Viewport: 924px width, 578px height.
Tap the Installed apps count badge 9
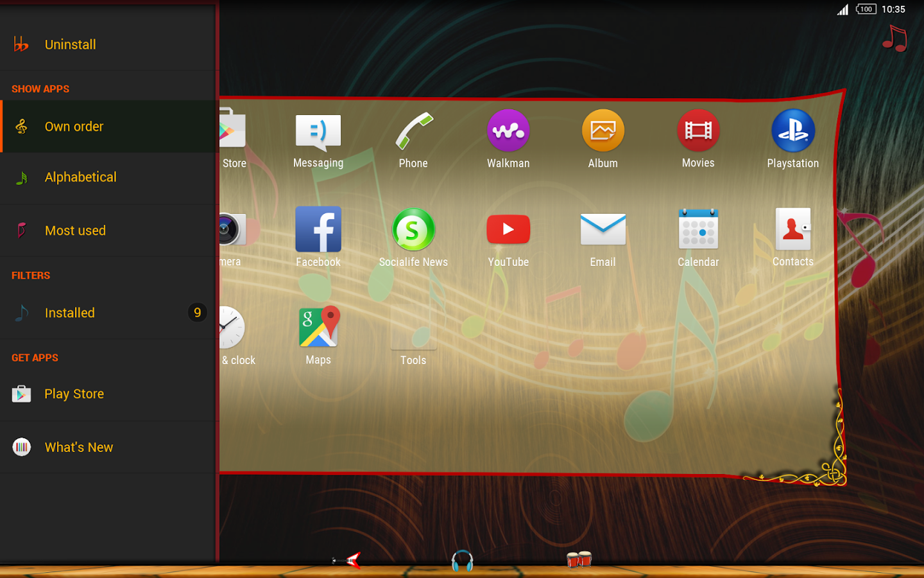197,312
